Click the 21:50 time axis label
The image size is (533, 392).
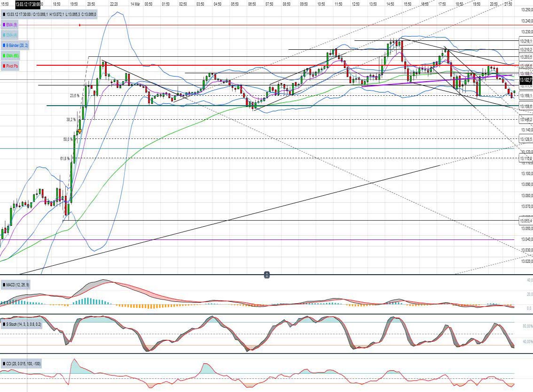pyautogui.click(x=508, y=4)
